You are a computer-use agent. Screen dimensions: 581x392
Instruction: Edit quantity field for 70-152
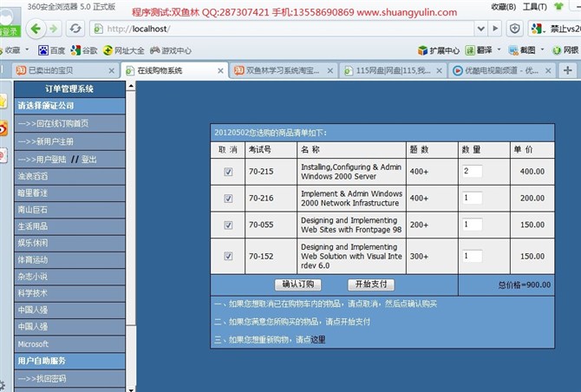(x=472, y=256)
